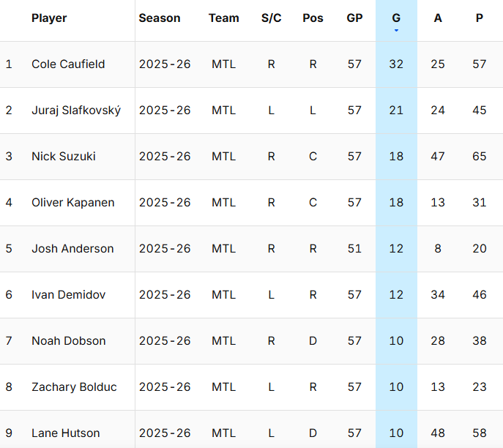Sort table by Player column header
The width and height of the screenshot is (503, 448).
(49, 18)
